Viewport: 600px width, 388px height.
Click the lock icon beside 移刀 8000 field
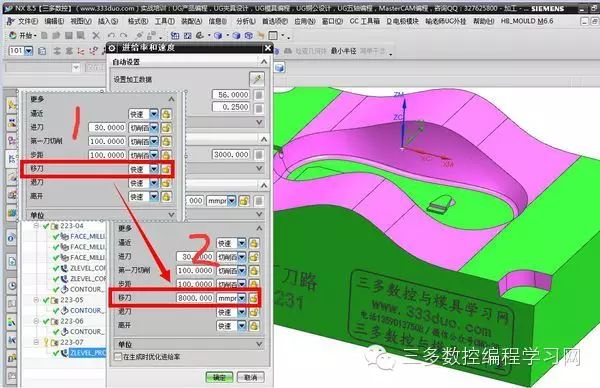click(x=253, y=298)
